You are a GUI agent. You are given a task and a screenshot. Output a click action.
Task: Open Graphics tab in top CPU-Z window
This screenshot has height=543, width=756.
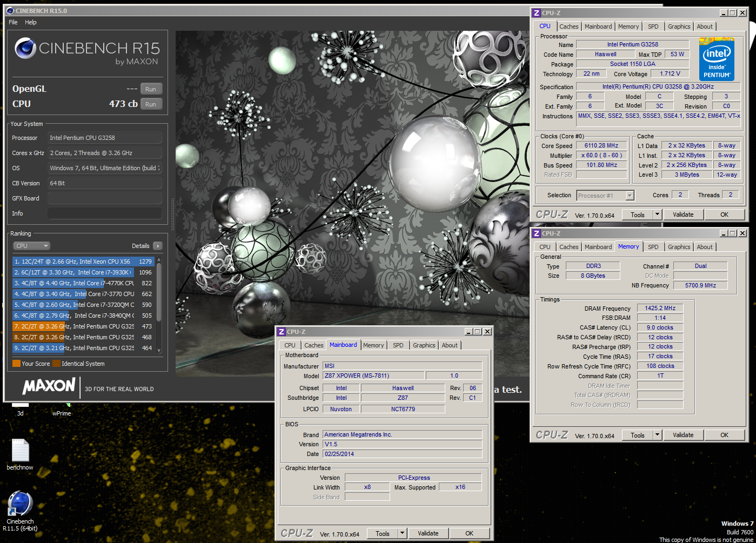point(679,26)
